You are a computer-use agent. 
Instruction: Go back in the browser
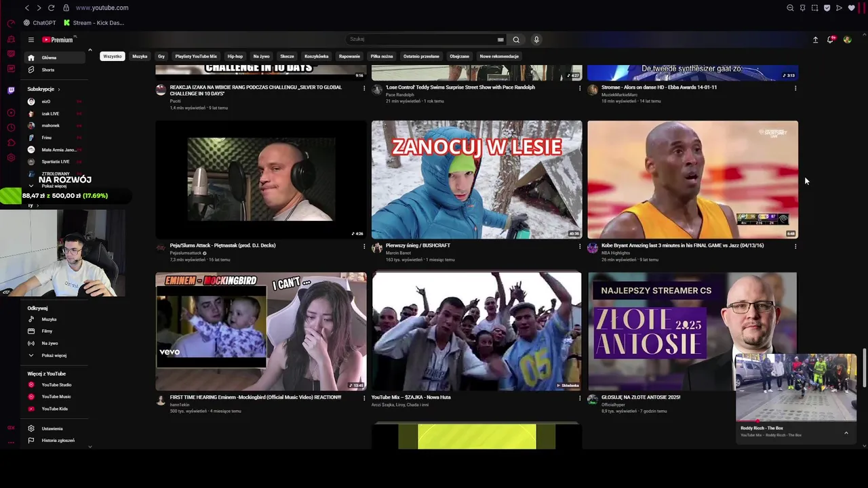(x=26, y=7)
